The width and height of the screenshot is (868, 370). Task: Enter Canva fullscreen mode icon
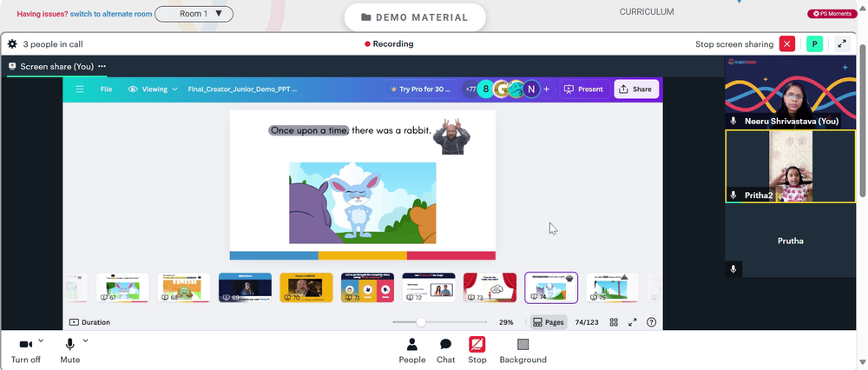(633, 322)
